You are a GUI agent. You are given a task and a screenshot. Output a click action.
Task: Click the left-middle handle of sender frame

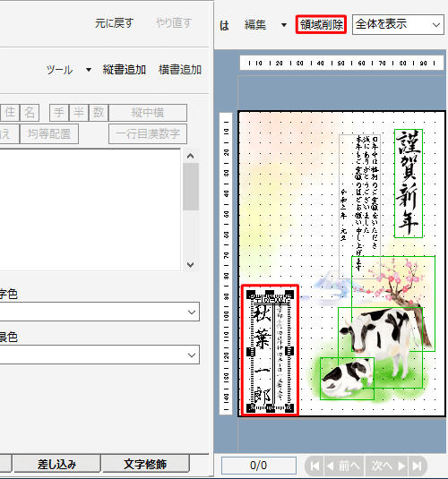click(x=251, y=351)
